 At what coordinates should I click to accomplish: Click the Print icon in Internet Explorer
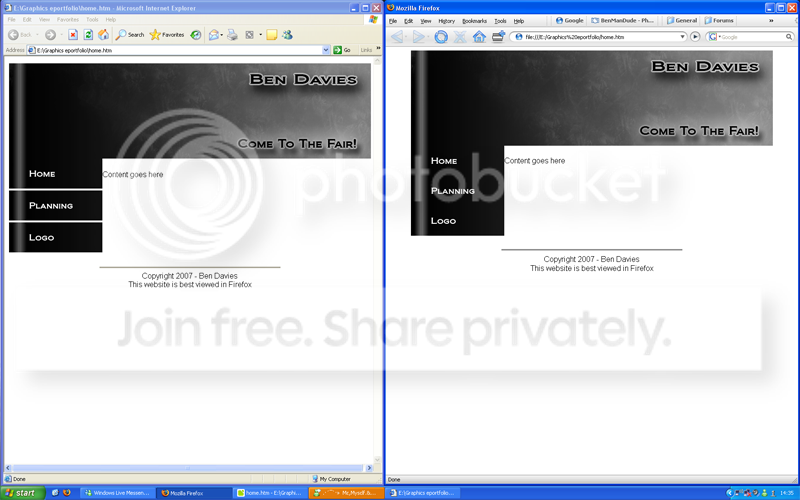(x=232, y=35)
